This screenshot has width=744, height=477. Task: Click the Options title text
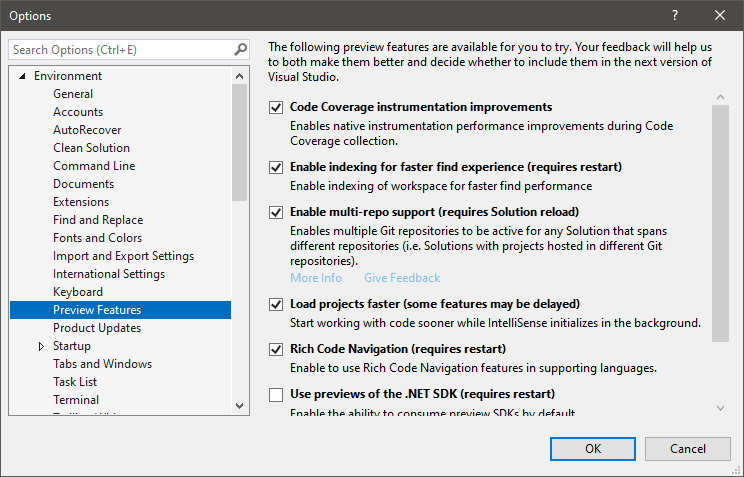(x=30, y=16)
